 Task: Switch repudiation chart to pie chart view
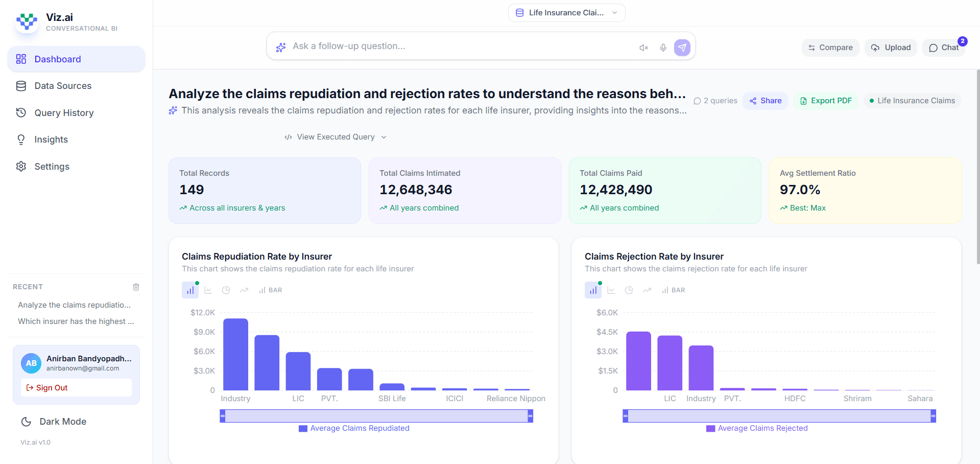tap(226, 290)
